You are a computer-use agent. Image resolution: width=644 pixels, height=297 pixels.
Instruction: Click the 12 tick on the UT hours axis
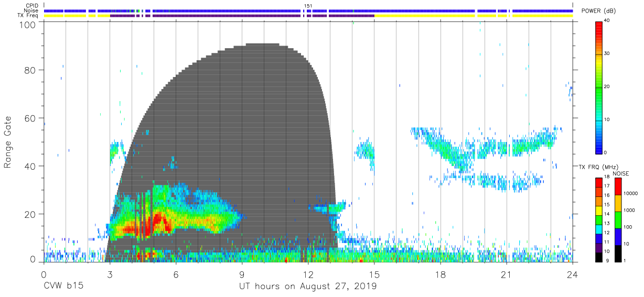pyautogui.click(x=308, y=274)
